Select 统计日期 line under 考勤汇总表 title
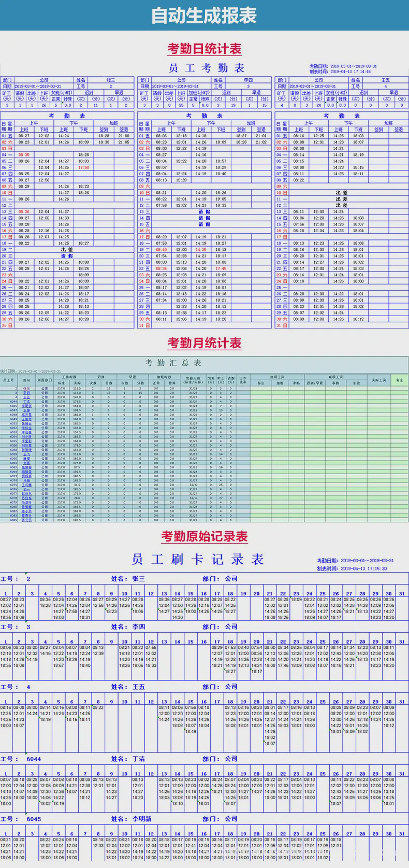Screen dimensions: 409x868 tap(31, 371)
